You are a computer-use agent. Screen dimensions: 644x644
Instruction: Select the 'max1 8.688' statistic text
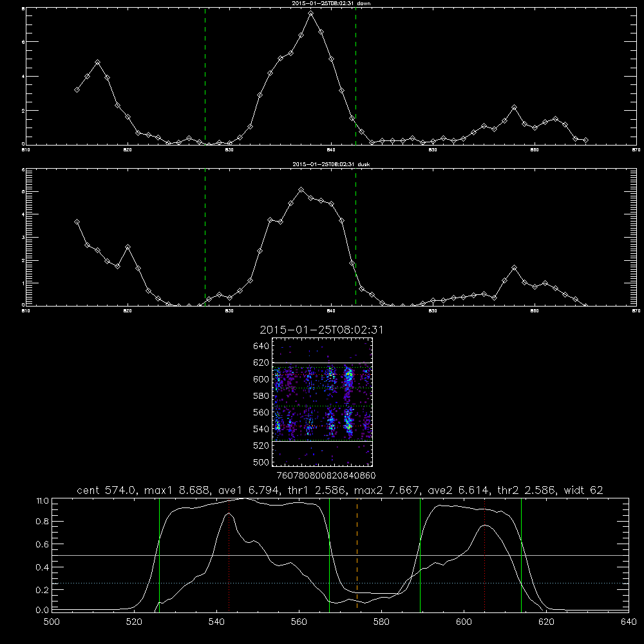pyautogui.click(x=178, y=490)
